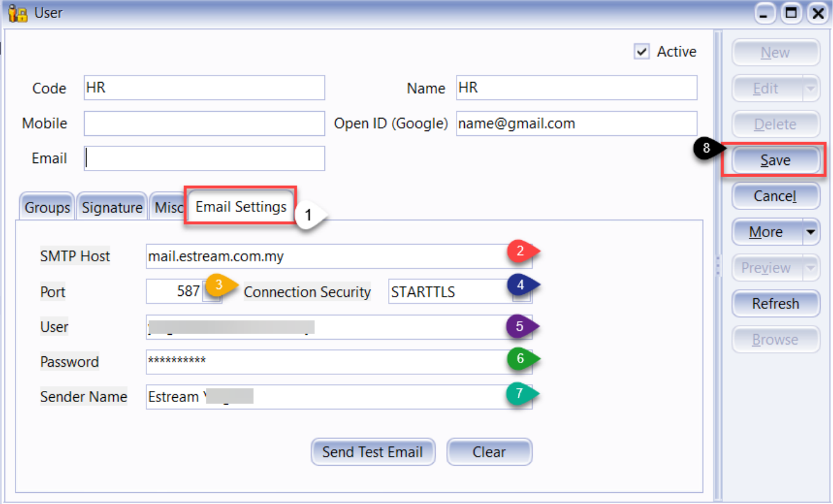Clear the email settings
Screen dimensions: 833x504
coord(489,452)
